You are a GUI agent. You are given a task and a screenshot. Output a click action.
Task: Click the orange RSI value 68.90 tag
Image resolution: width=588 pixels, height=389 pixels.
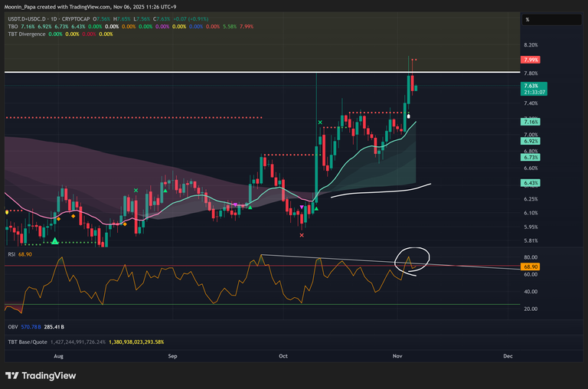pos(531,266)
